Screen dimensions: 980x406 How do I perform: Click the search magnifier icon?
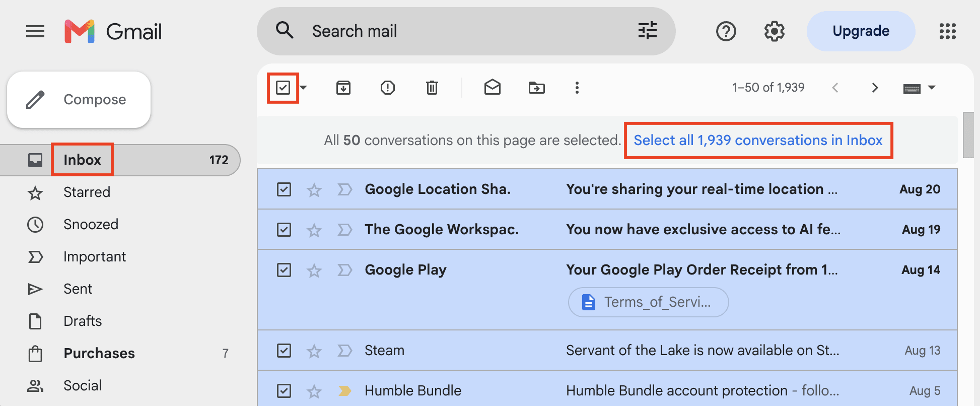(285, 30)
